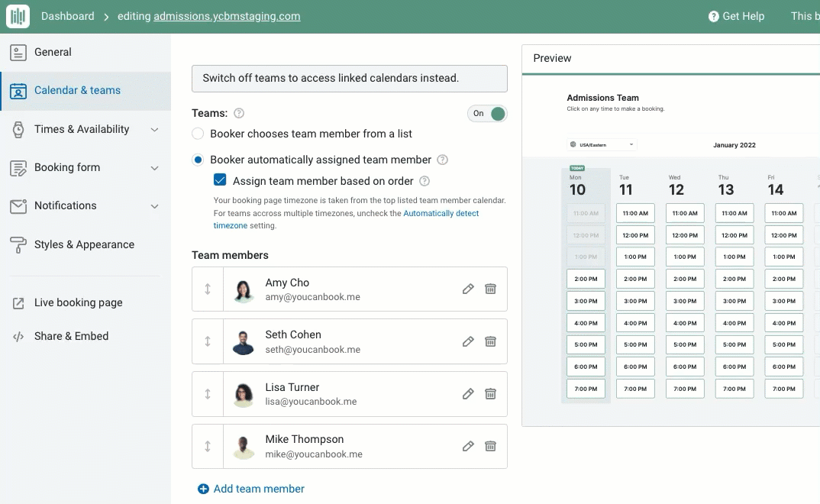Viewport: 820px width, 504px height.
Task: Click the Get Help question mark icon
Action: (714, 17)
